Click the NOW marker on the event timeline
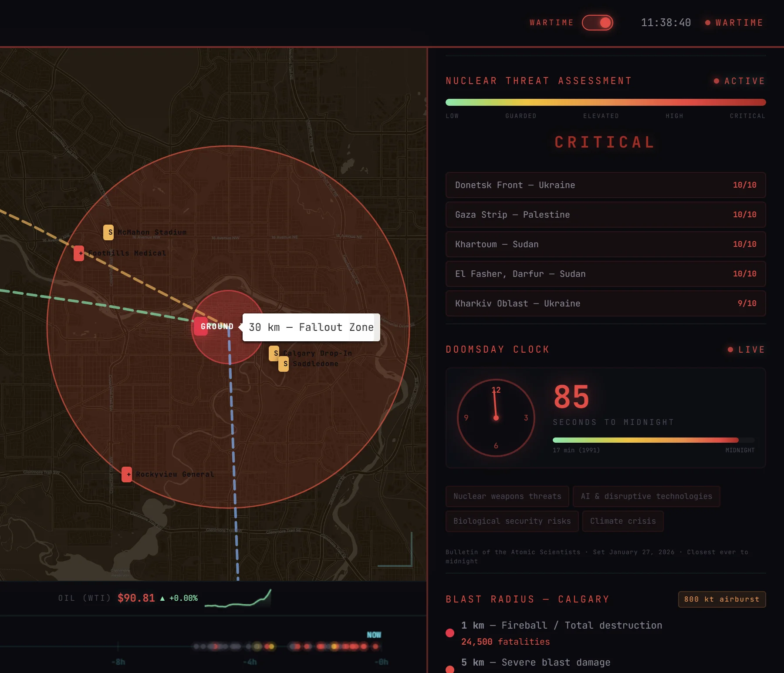 coord(374,635)
